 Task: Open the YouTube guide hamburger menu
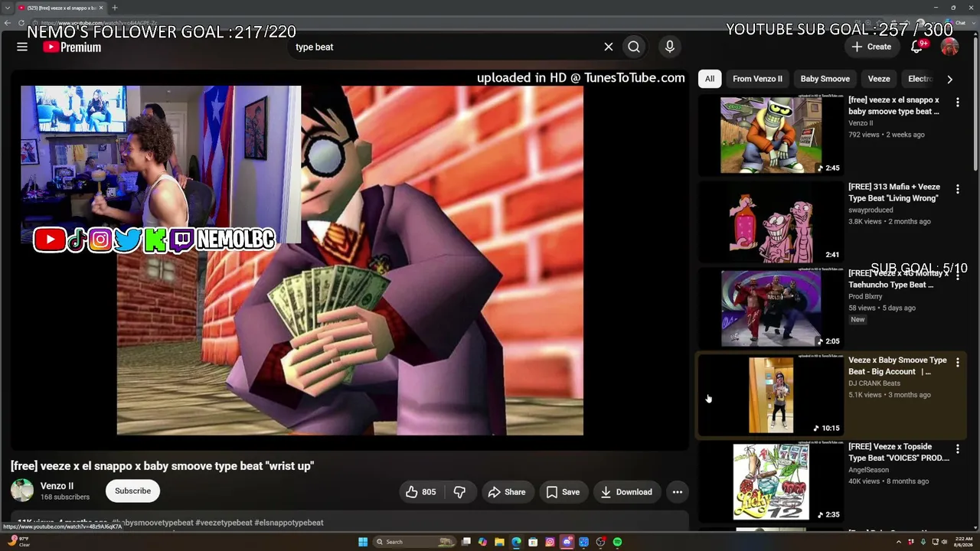coord(22,47)
